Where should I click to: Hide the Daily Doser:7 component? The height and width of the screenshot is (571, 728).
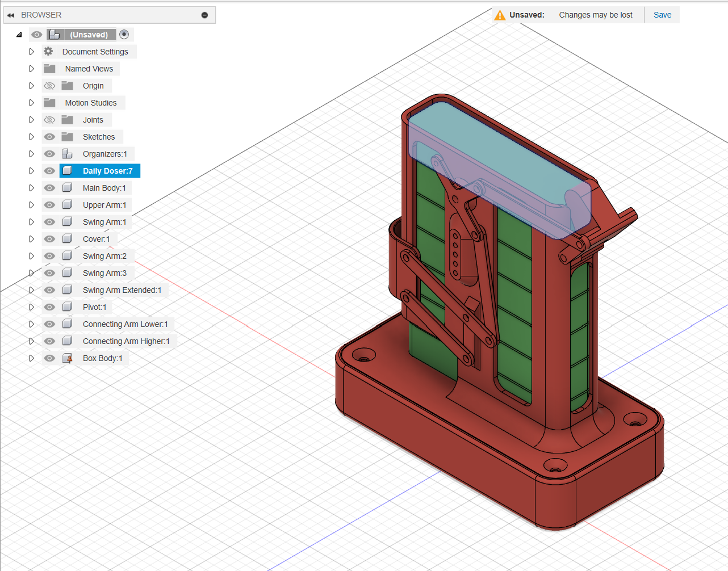click(49, 171)
